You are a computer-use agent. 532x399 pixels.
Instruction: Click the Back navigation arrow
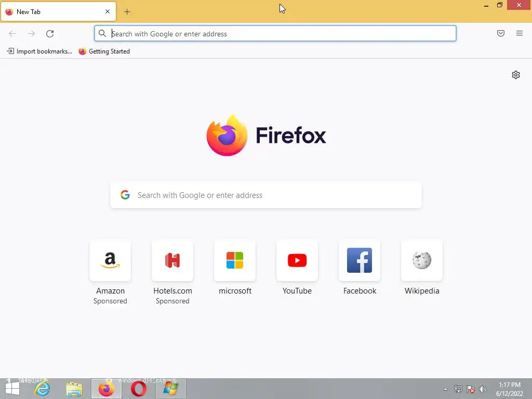(x=12, y=34)
